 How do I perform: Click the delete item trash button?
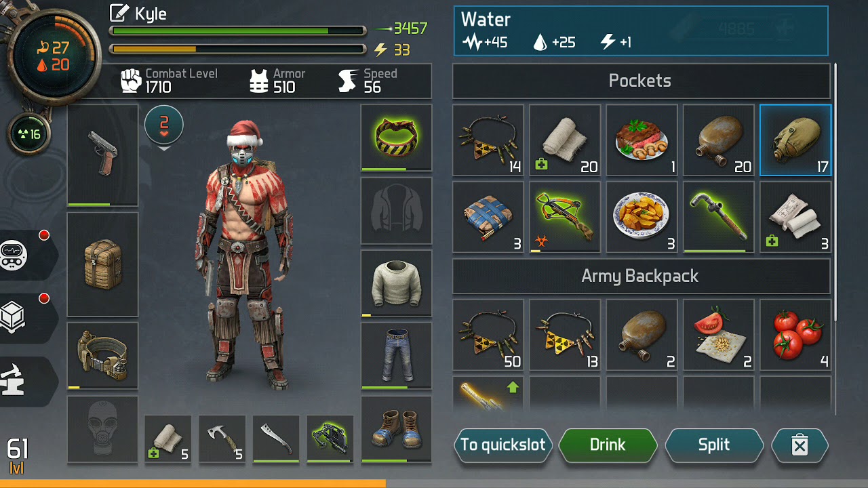800,445
